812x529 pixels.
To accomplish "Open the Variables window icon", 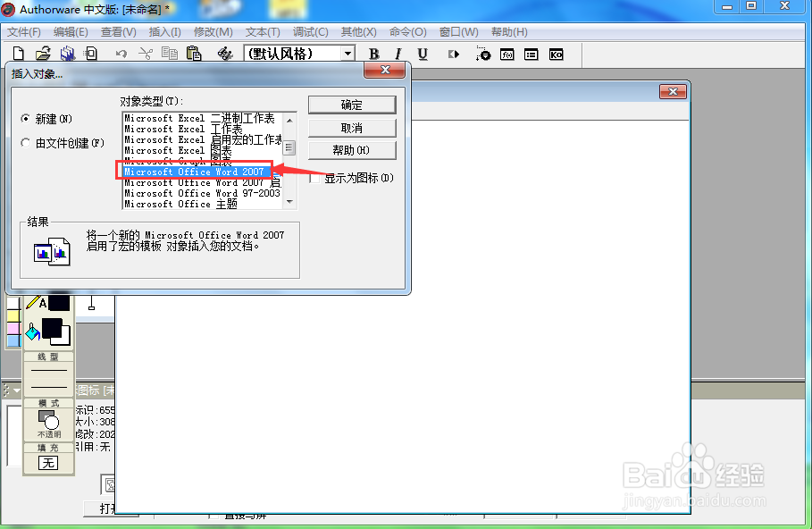I will [x=531, y=55].
